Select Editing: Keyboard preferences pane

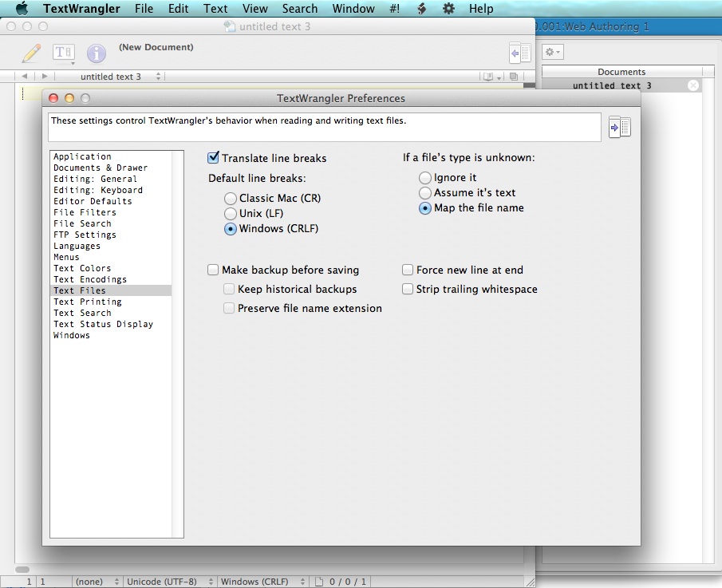click(111, 190)
